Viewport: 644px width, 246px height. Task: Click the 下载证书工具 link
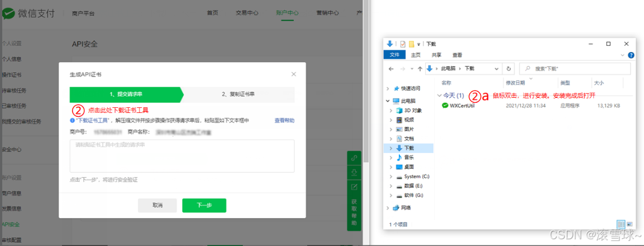[x=91, y=121]
